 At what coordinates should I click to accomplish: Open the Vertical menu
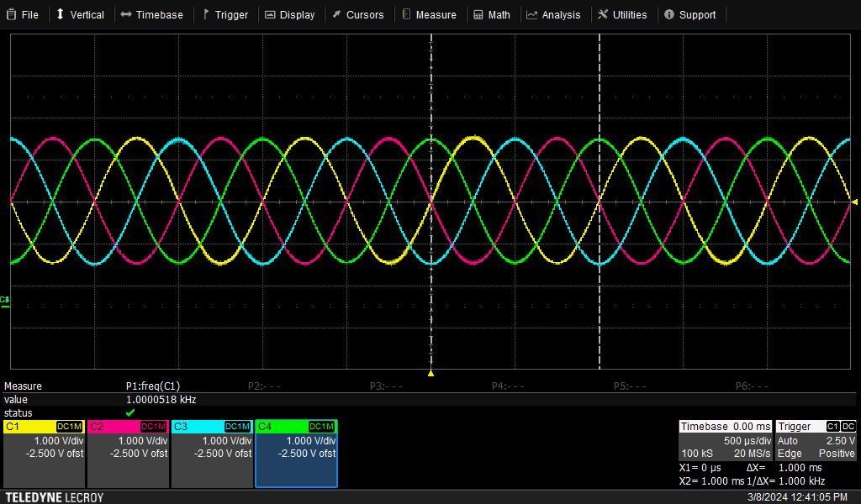80,15
